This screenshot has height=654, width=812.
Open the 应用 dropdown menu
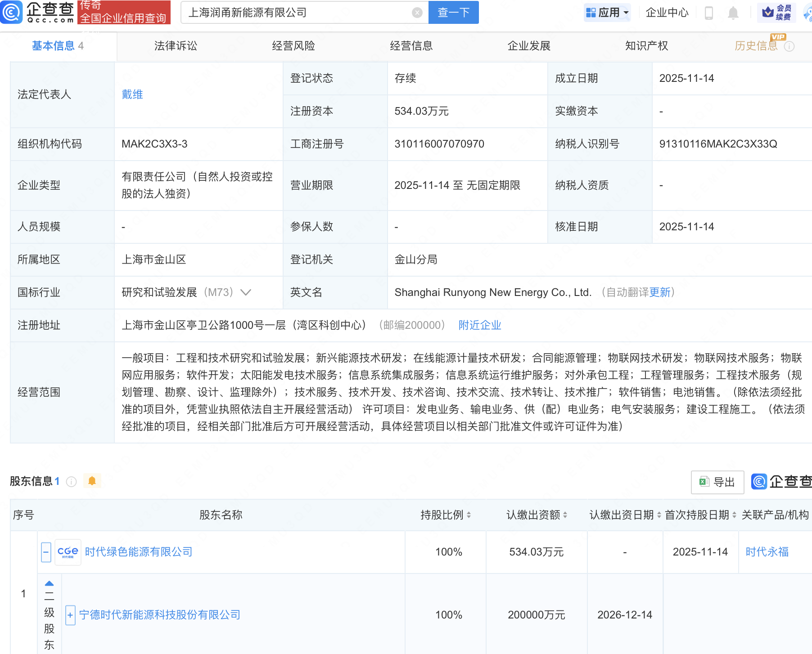click(x=608, y=13)
